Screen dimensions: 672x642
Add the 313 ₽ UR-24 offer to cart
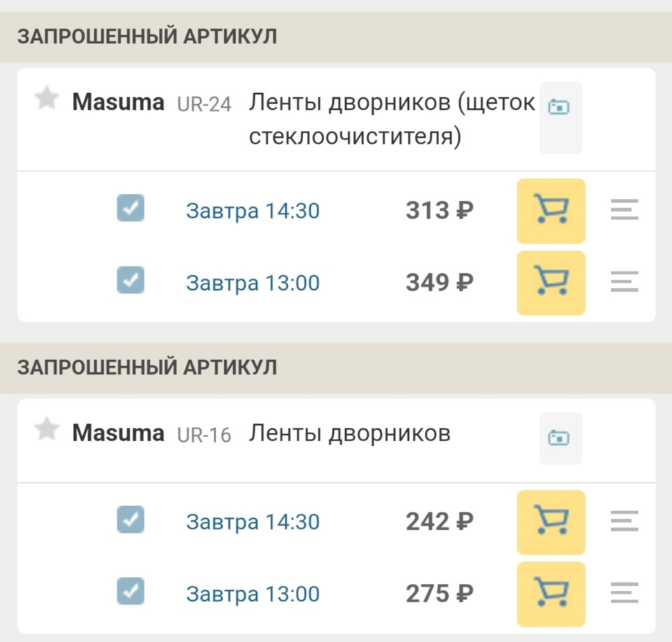(x=551, y=211)
